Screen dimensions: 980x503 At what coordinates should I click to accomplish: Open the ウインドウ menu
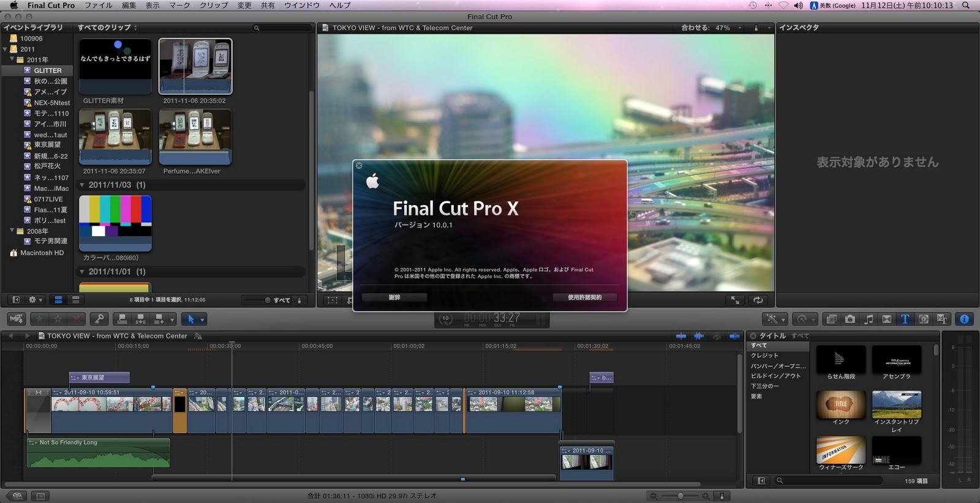tap(302, 6)
